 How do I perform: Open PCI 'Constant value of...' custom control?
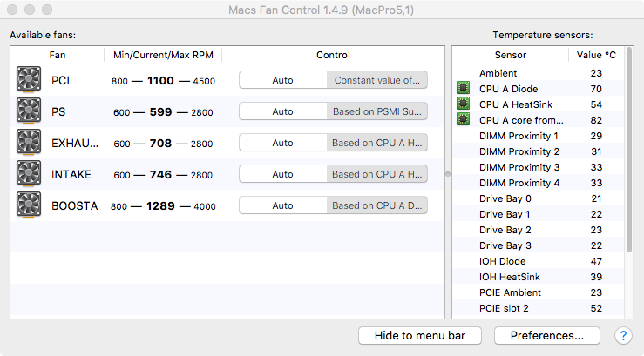click(378, 80)
